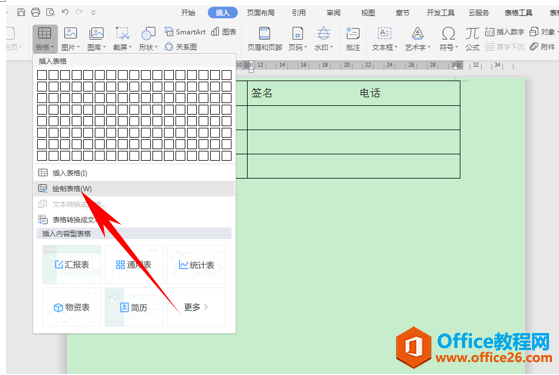Viewport: 559px width, 375px height.
Task: Switch to the 审阅 (Review) tab
Action: click(x=333, y=13)
